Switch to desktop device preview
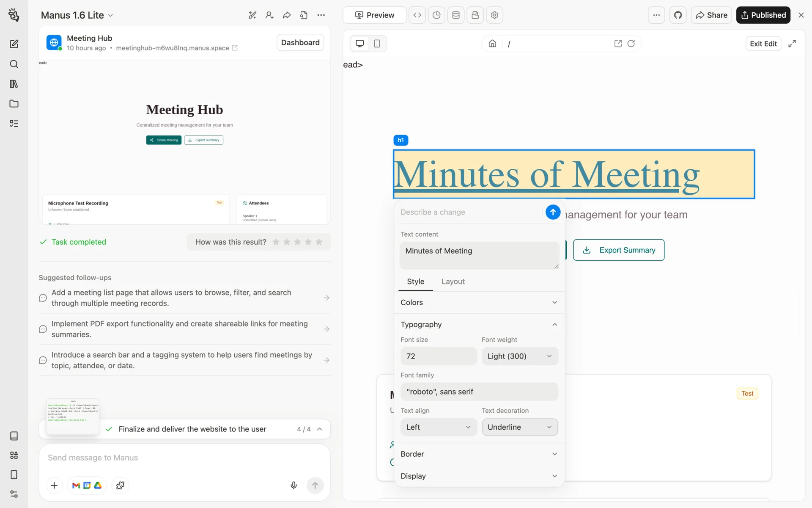The width and height of the screenshot is (812, 508). (359, 44)
